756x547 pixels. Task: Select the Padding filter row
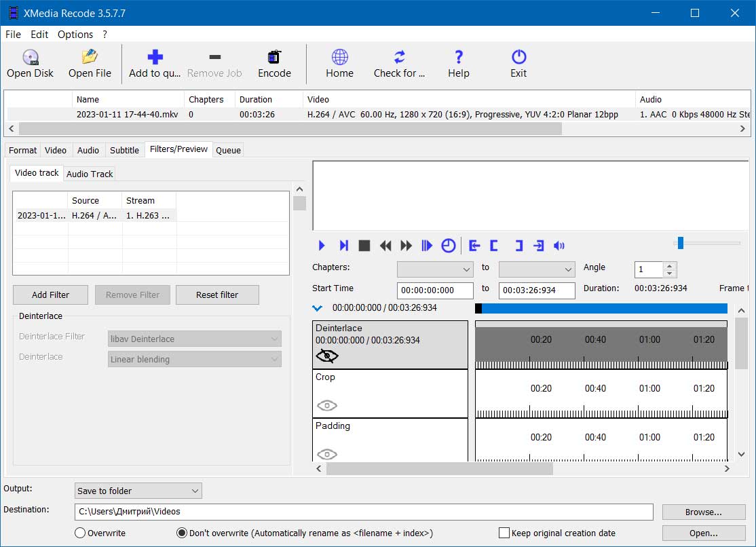pyautogui.click(x=390, y=440)
